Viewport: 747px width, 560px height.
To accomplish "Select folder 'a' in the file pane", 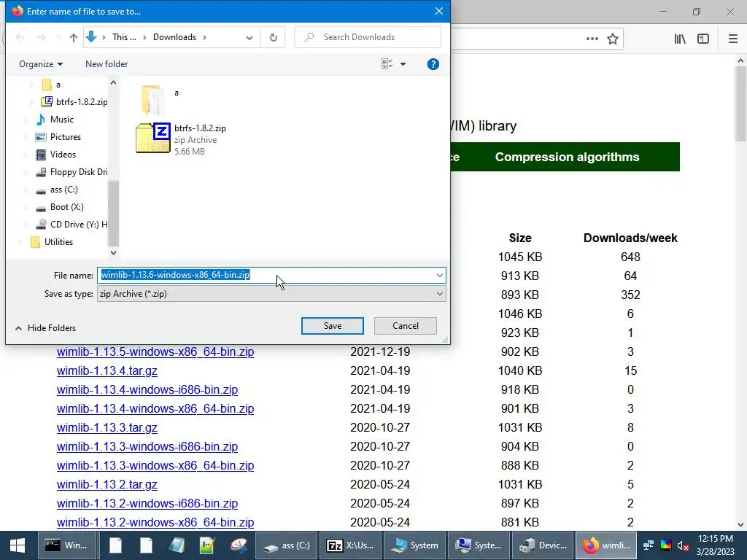I will pyautogui.click(x=153, y=99).
